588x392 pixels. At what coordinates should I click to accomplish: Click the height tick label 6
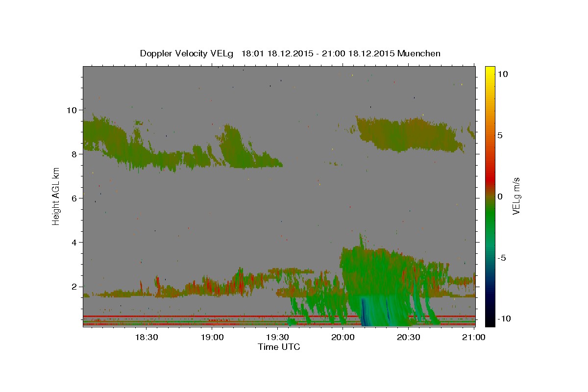click(x=75, y=198)
